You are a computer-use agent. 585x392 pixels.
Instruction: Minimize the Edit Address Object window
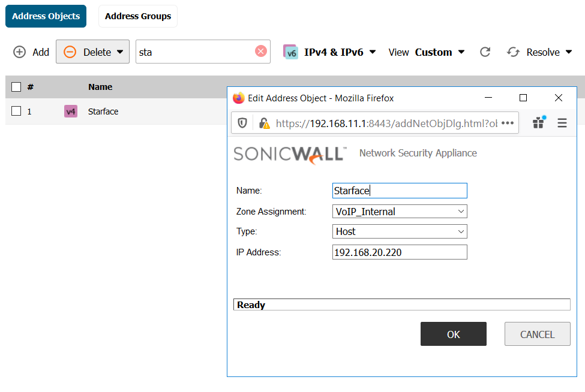pyautogui.click(x=488, y=98)
